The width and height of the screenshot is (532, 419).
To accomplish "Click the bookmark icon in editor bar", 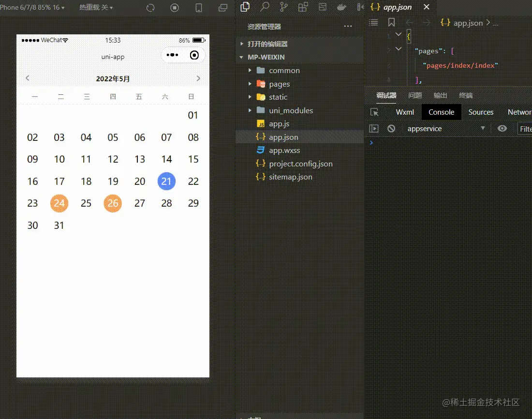I will coord(391,22).
